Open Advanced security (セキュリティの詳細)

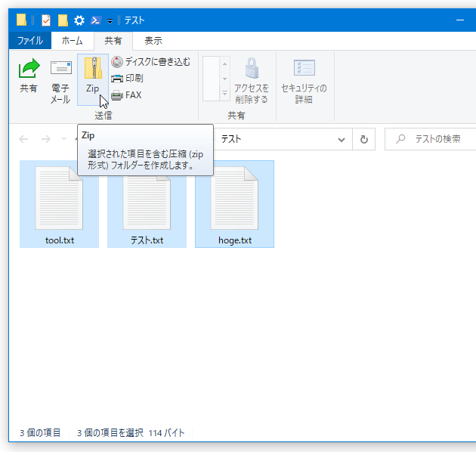[x=304, y=80]
